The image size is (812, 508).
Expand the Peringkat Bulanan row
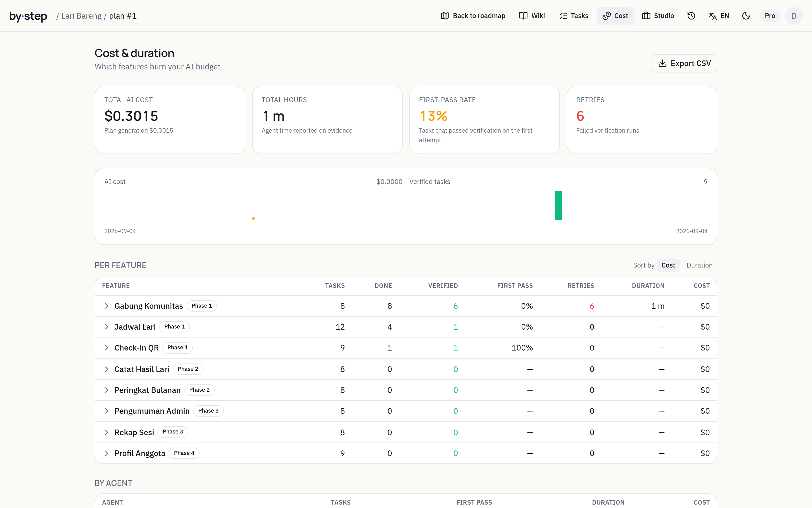click(x=106, y=390)
